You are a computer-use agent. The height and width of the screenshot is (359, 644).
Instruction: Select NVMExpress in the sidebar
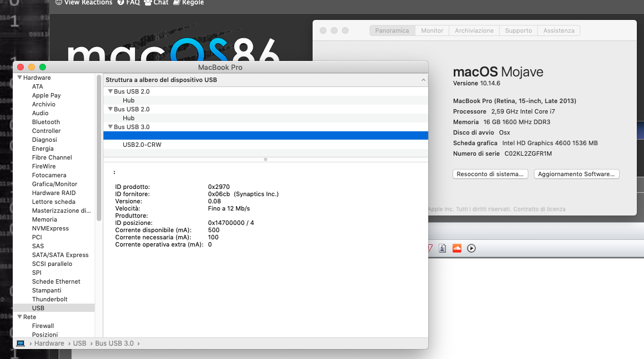point(50,228)
